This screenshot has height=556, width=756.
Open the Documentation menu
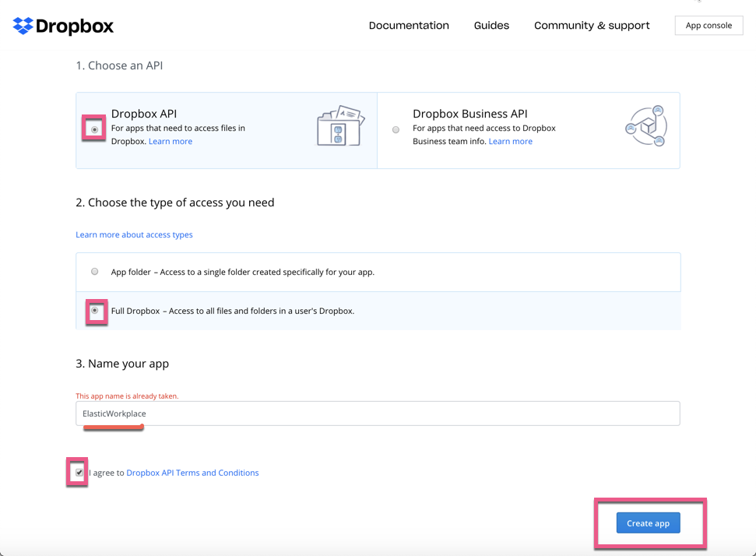pyautogui.click(x=409, y=26)
